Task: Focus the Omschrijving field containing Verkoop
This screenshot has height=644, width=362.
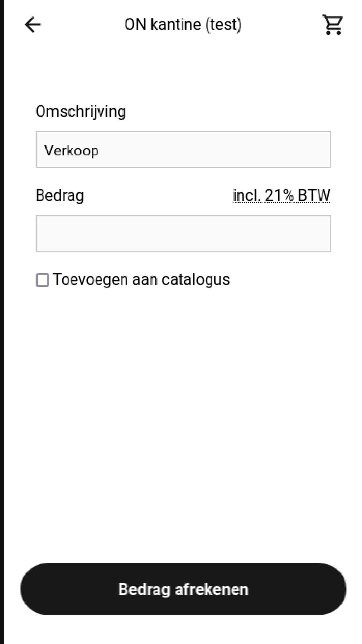Action: point(183,150)
